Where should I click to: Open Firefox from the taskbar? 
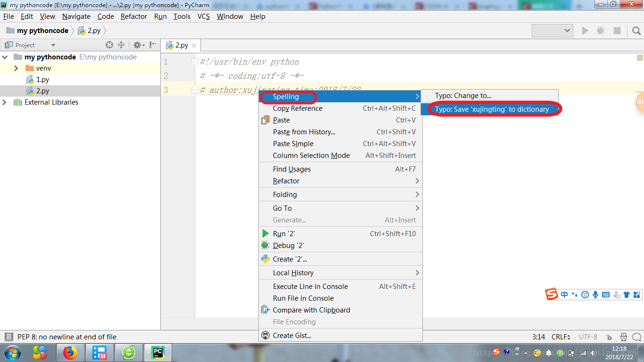click(x=70, y=353)
